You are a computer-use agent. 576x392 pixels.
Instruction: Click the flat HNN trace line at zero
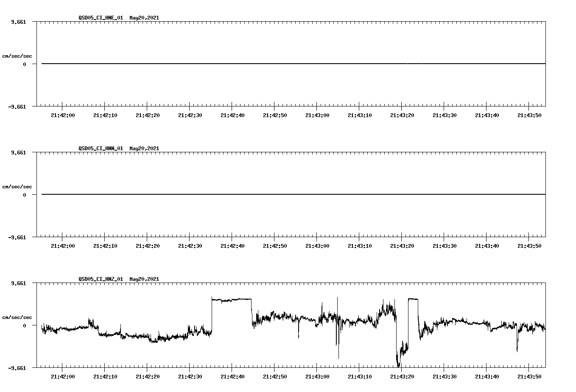294,194
